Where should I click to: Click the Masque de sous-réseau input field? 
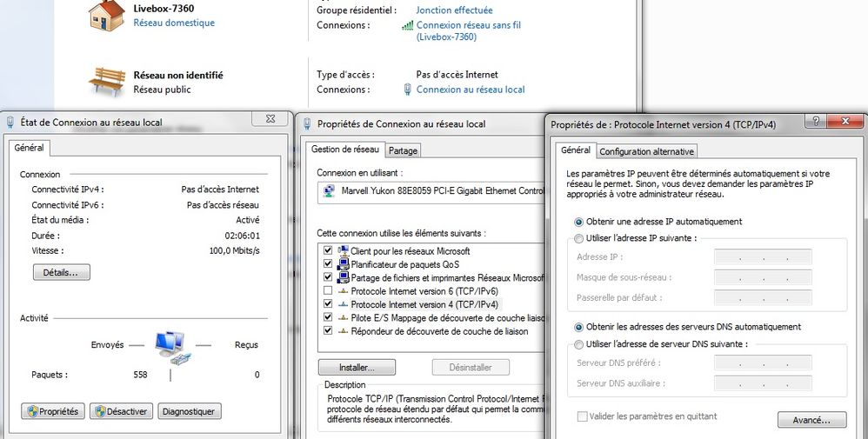pos(763,277)
